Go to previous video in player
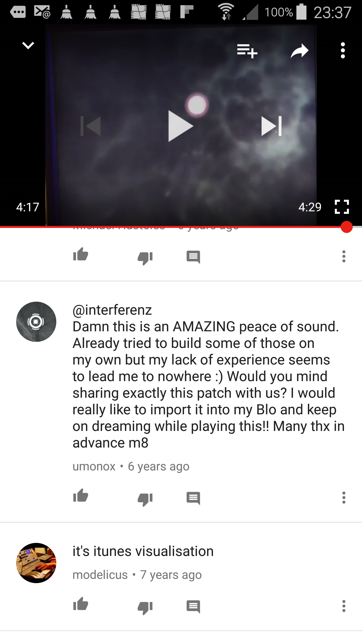Image resolution: width=362 pixels, height=644 pixels. pos(90,126)
